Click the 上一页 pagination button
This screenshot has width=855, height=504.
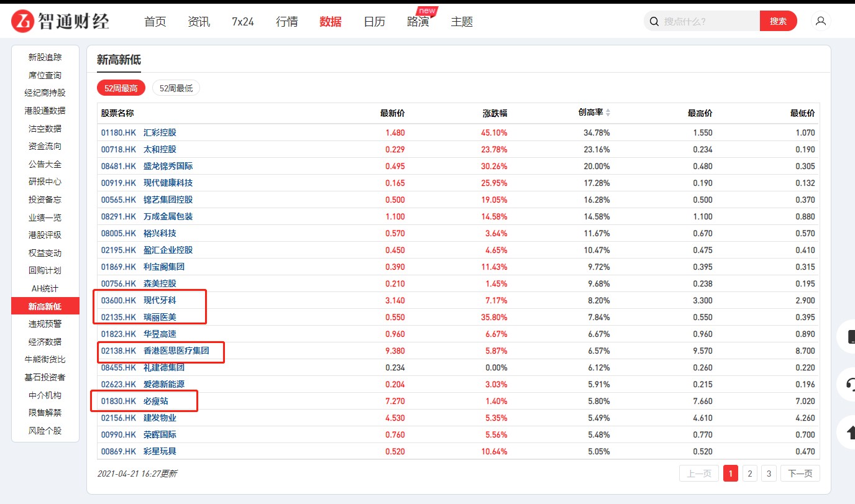tap(699, 474)
